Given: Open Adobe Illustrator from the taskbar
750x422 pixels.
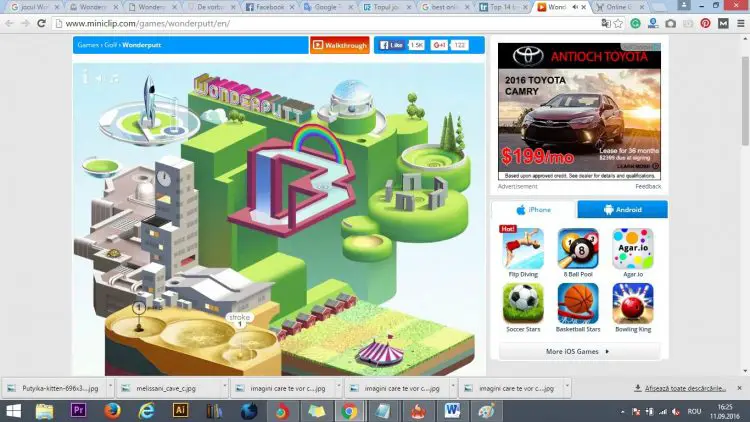Looking at the screenshot, I should pos(180,411).
